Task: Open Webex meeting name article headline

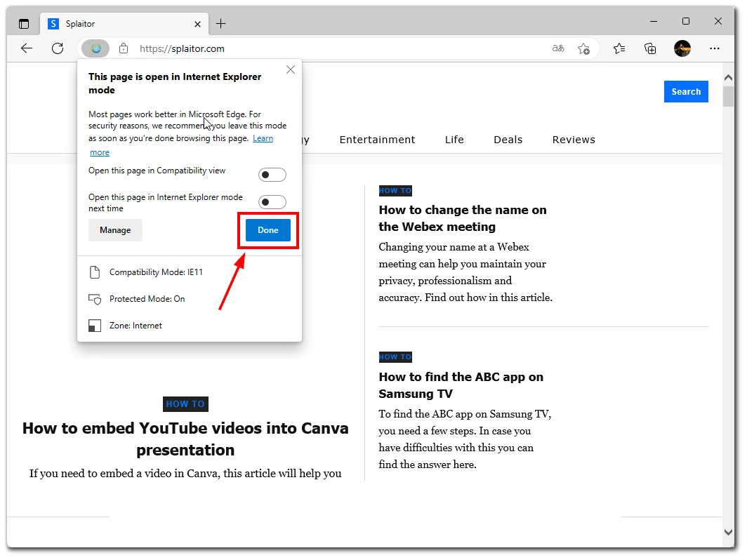Action: tap(463, 218)
